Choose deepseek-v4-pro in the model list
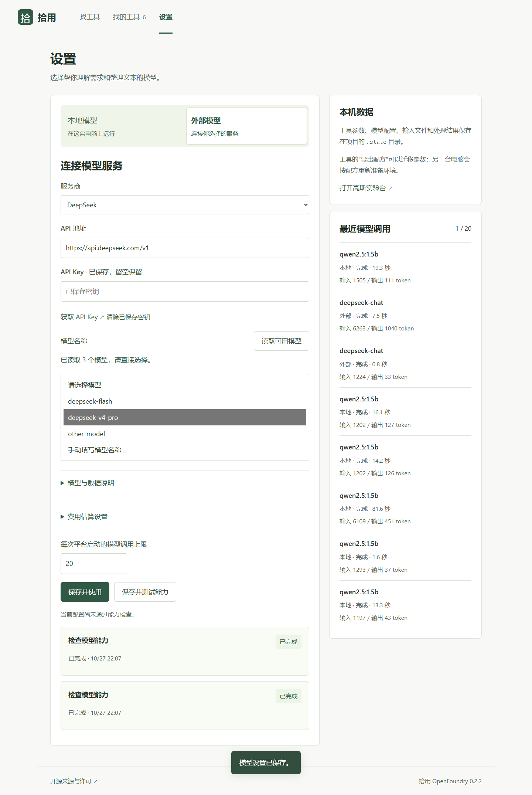Image resolution: width=532 pixels, height=795 pixels. coord(185,417)
